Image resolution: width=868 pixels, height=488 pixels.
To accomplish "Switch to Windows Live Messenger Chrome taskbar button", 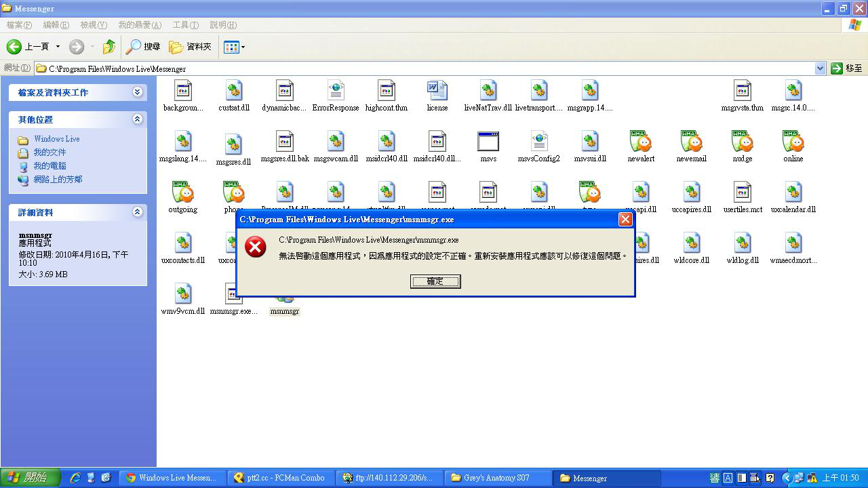I will pos(173,478).
